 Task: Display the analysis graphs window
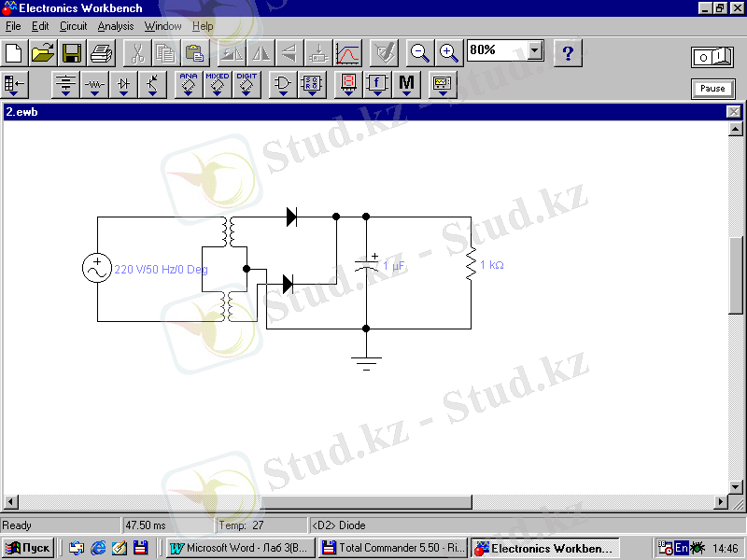point(347,53)
